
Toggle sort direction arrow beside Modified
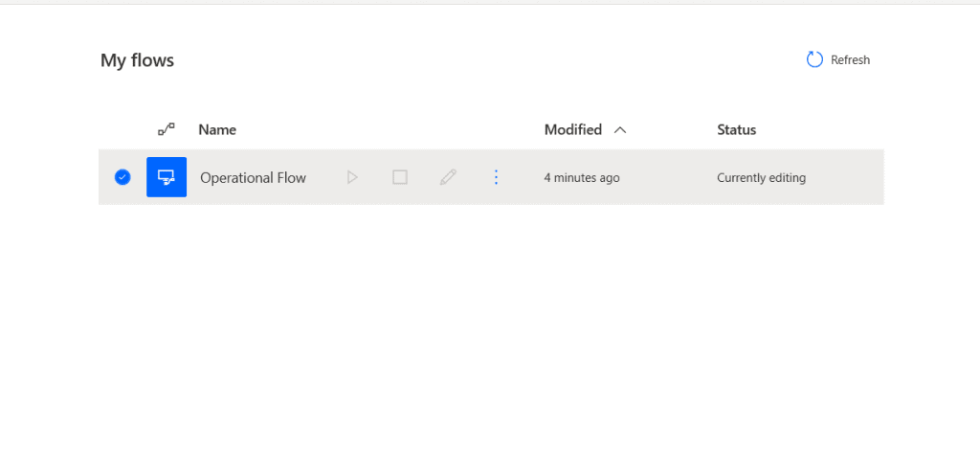pos(620,130)
